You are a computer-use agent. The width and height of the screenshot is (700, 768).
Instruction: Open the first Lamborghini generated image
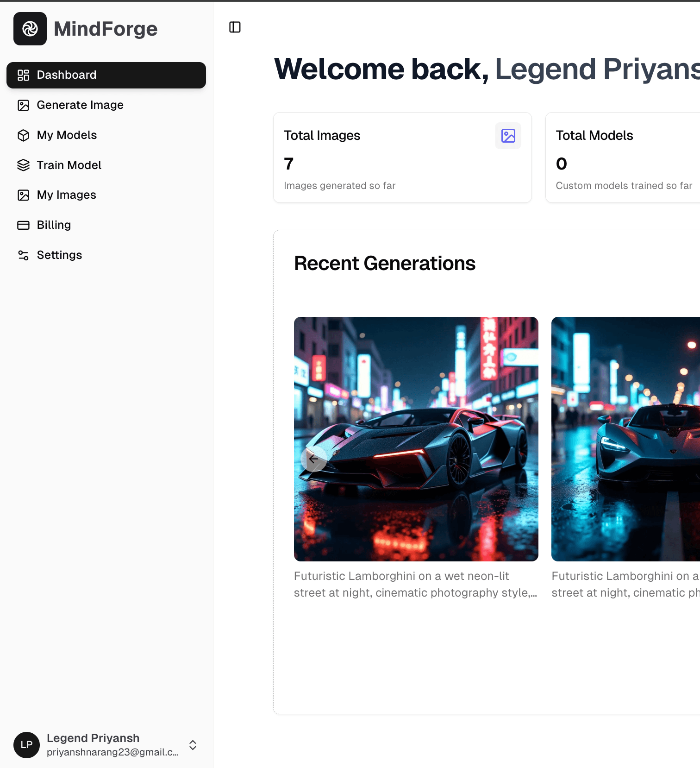click(x=416, y=439)
